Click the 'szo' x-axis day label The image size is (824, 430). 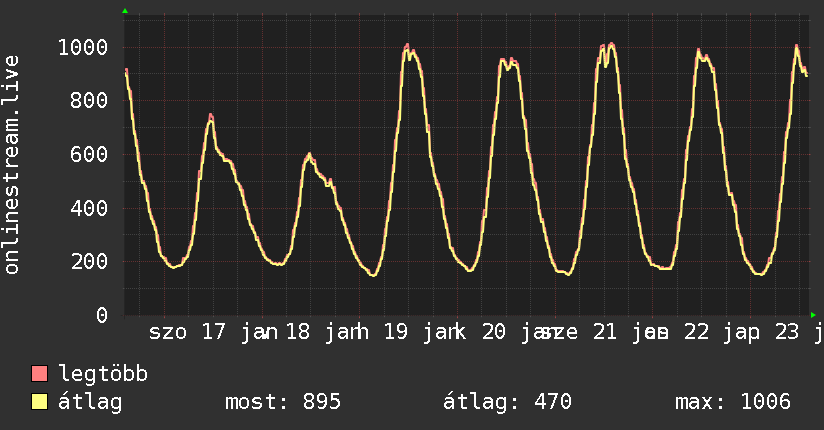pos(168,332)
